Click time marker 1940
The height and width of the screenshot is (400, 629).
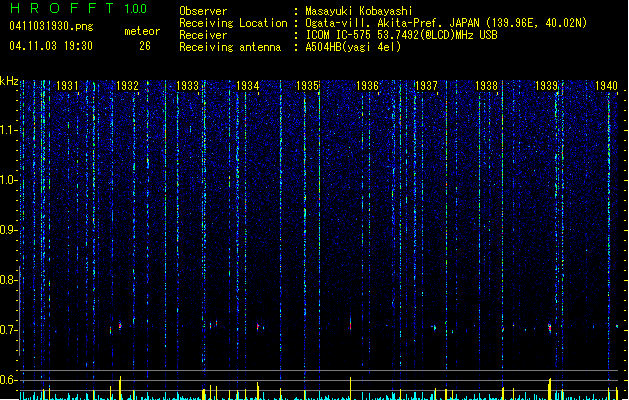tap(606, 86)
